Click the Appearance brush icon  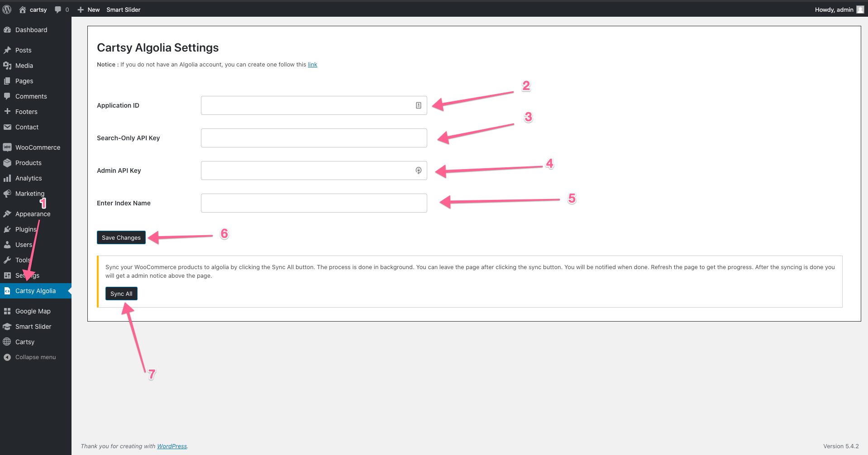(x=7, y=214)
